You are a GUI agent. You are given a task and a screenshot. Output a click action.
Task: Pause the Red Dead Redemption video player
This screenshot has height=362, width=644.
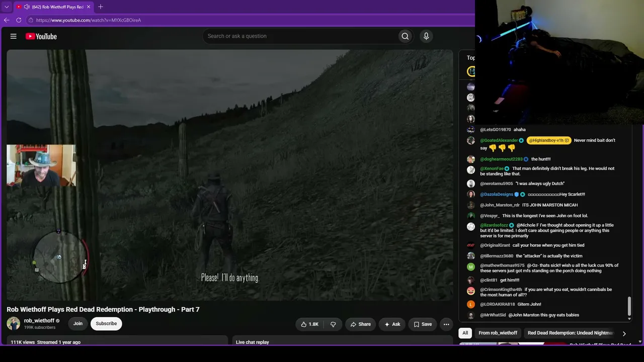pyautogui.click(x=229, y=175)
